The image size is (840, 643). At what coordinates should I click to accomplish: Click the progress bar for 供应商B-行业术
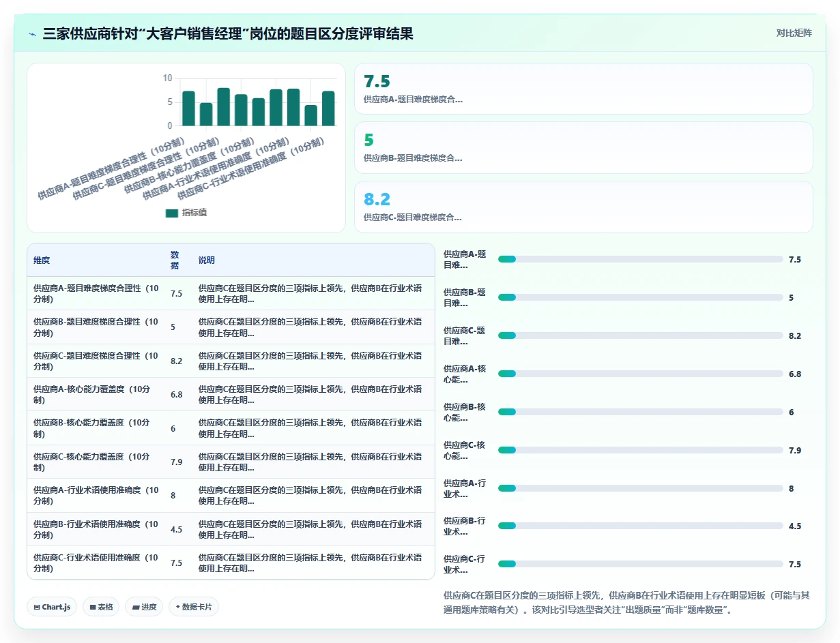[641, 526]
